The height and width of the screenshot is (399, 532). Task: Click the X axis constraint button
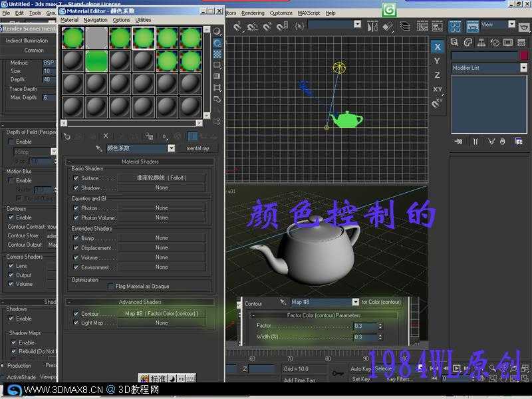437,47
